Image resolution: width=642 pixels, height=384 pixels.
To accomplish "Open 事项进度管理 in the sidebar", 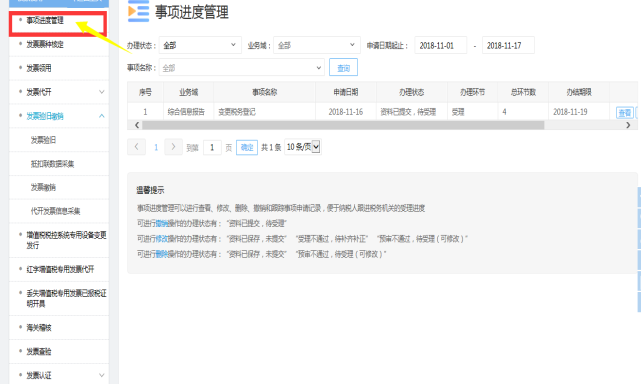I will point(45,20).
